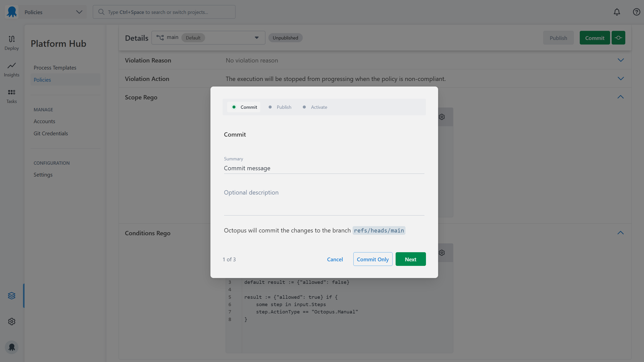Open help via the question mark icon

pyautogui.click(x=636, y=12)
